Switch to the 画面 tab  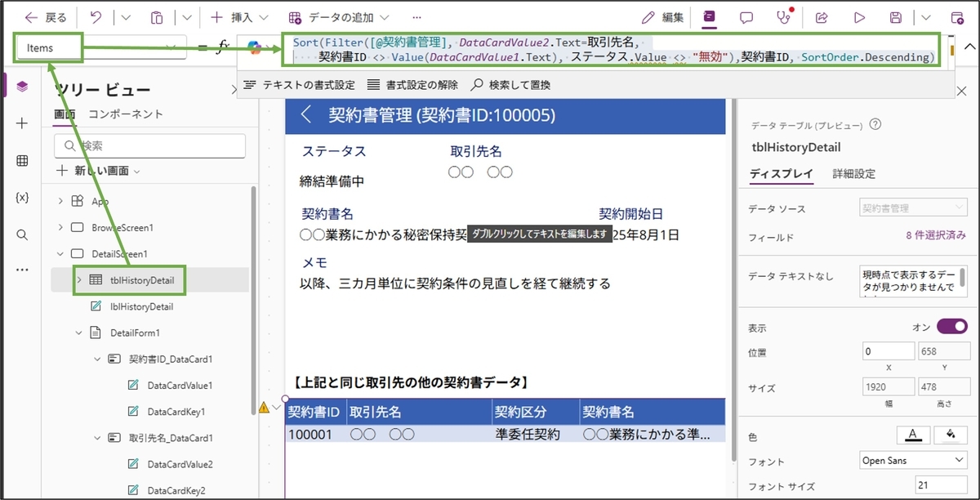coord(65,114)
